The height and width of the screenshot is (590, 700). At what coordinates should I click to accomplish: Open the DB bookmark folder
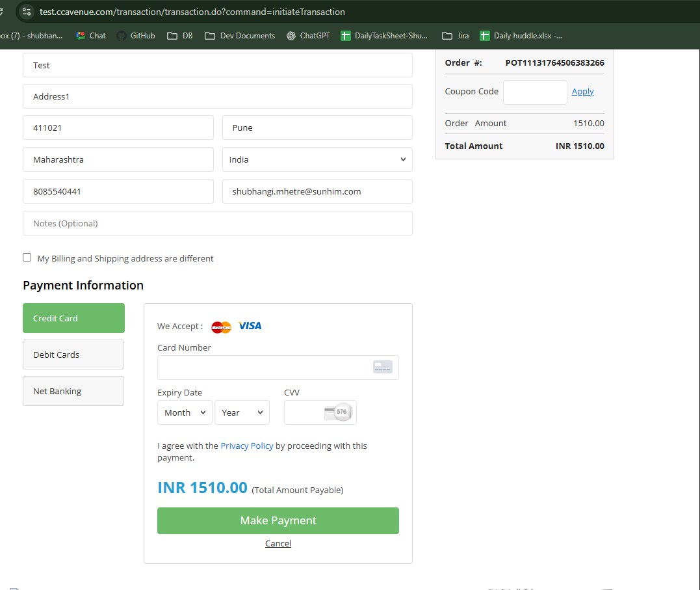(180, 36)
